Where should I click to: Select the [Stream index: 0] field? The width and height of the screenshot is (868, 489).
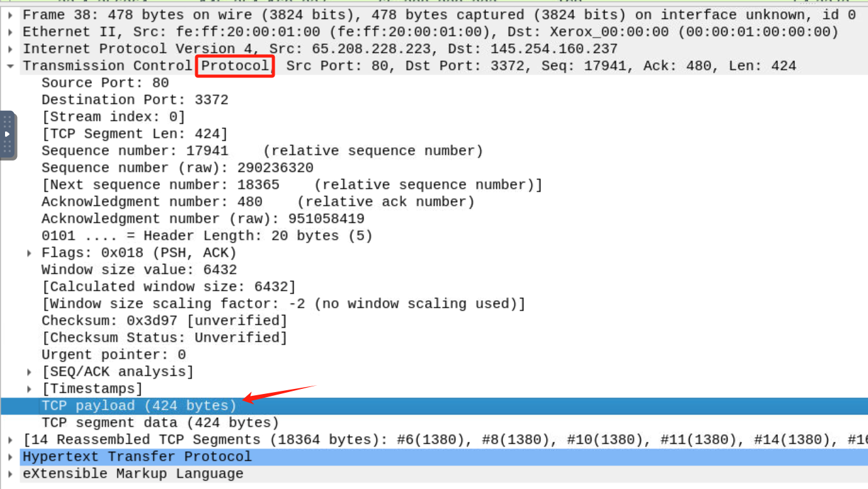(113, 116)
